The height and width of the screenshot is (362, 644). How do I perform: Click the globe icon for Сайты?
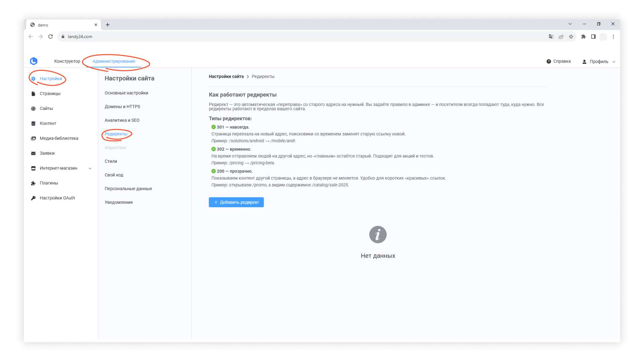pyautogui.click(x=33, y=109)
